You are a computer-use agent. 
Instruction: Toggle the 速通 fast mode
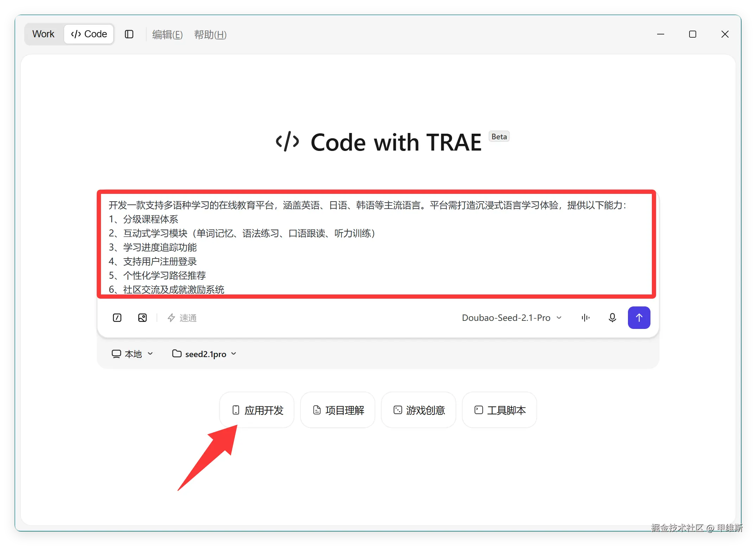(x=182, y=318)
